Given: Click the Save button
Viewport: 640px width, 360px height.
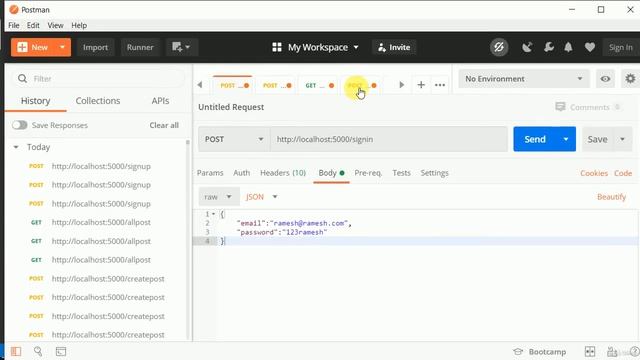Looking at the screenshot, I should [598, 139].
